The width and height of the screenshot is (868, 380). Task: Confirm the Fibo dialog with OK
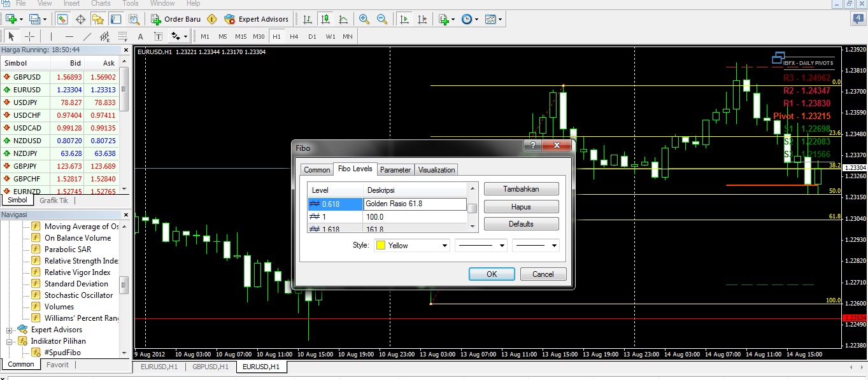pyautogui.click(x=492, y=274)
